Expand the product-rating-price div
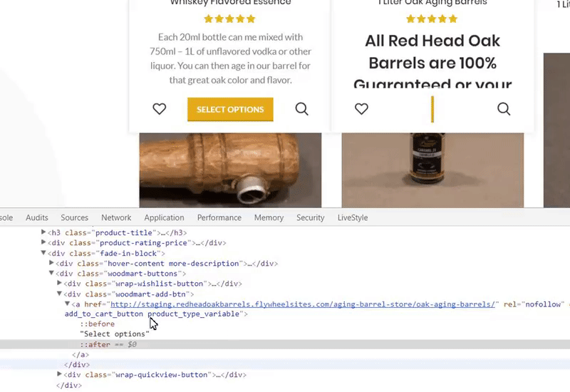The image size is (570, 392). click(x=43, y=242)
